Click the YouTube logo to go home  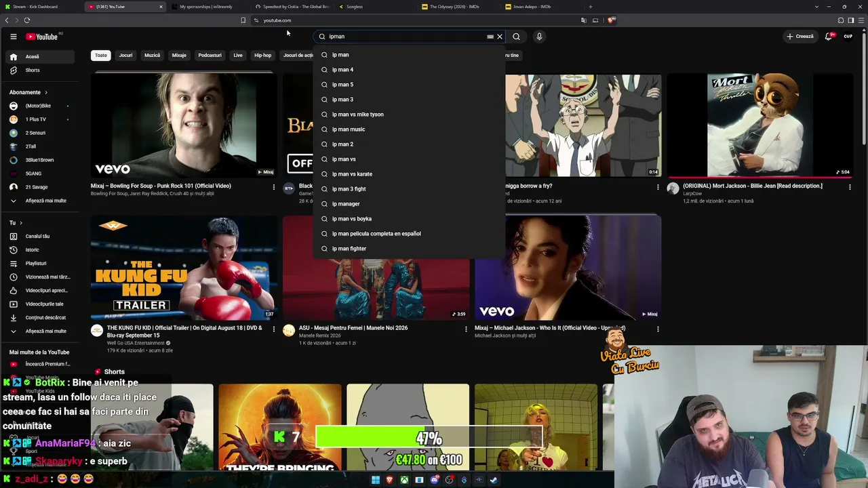pos(42,37)
